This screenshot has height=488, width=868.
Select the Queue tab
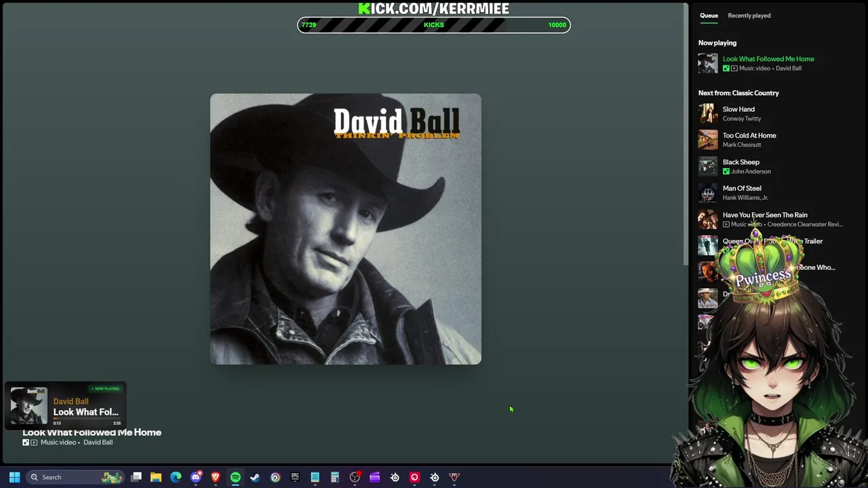click(709, 16)
